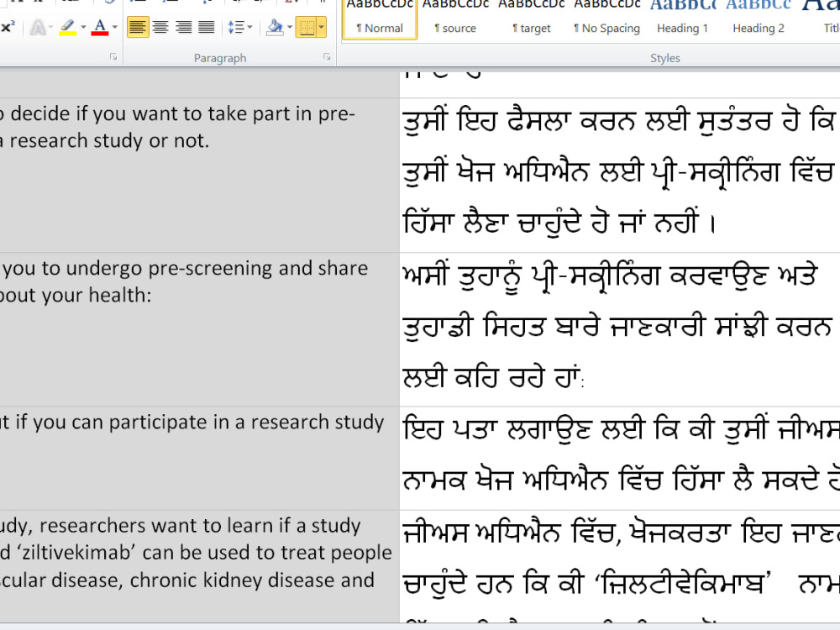Align text to the right
This screenshot has width=840, height=630.
183,27
